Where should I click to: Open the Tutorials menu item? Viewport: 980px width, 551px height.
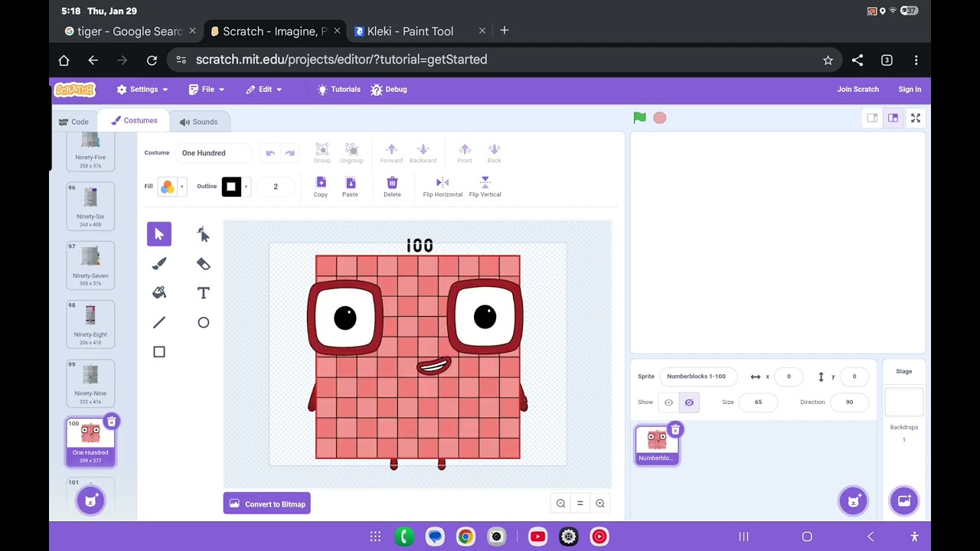tap(338, 90)
